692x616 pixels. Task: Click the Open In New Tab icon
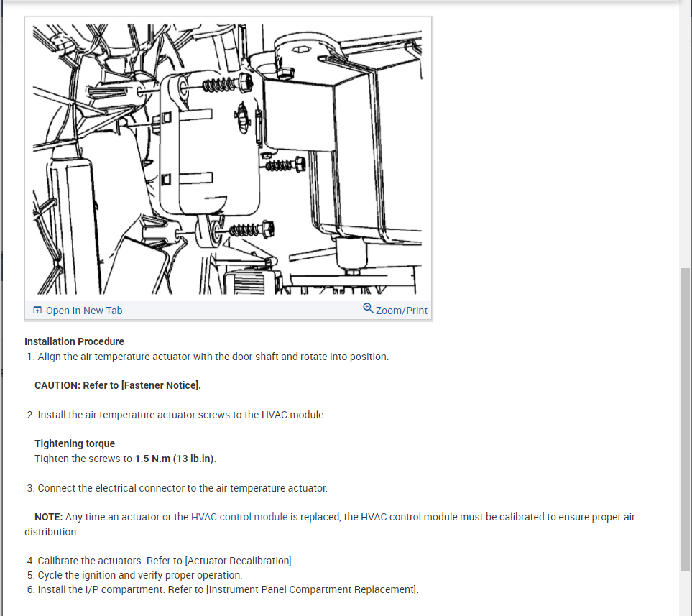pos(37,311)
